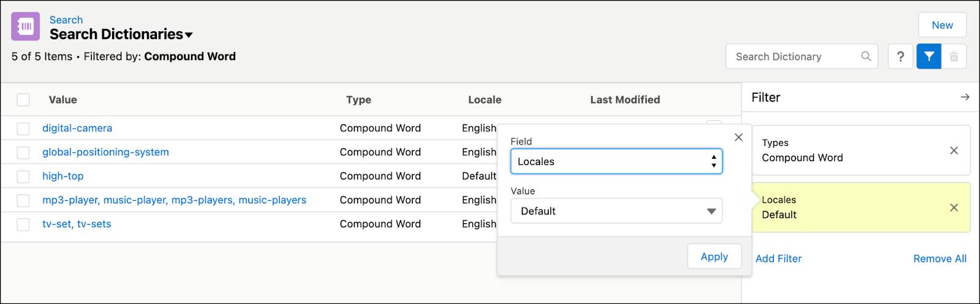Click the Apply button

[714, 256]
